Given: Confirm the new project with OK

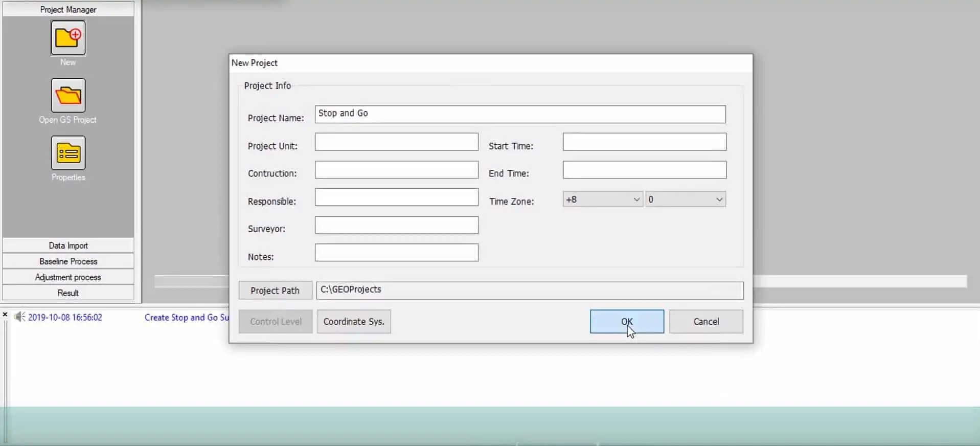Looking at the screenshot, I should point(627,322).
